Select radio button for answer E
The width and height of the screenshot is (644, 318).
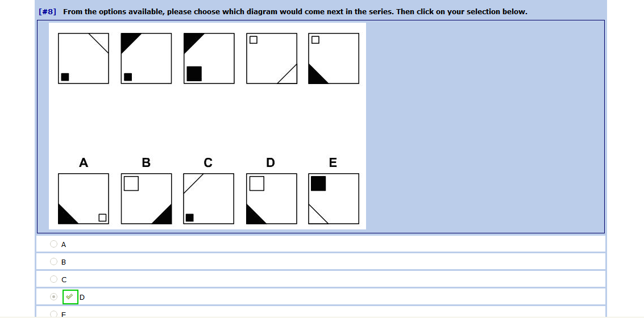point(53,314)
